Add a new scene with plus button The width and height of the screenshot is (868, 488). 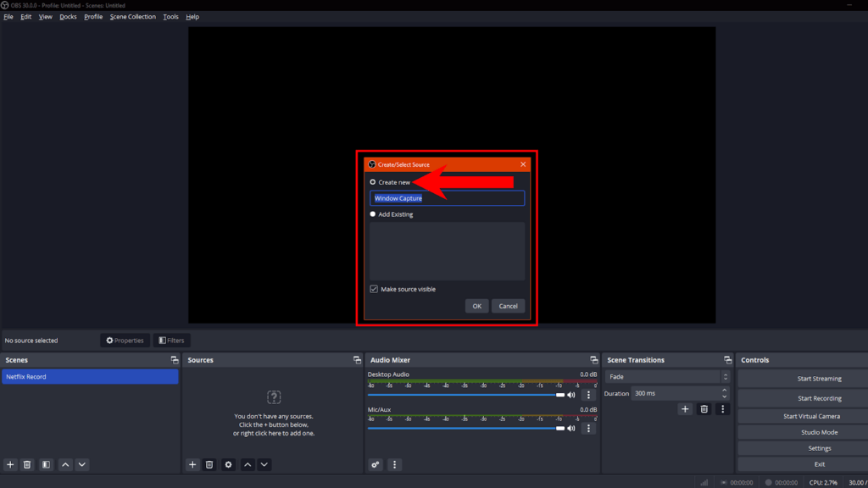point(10,465)
